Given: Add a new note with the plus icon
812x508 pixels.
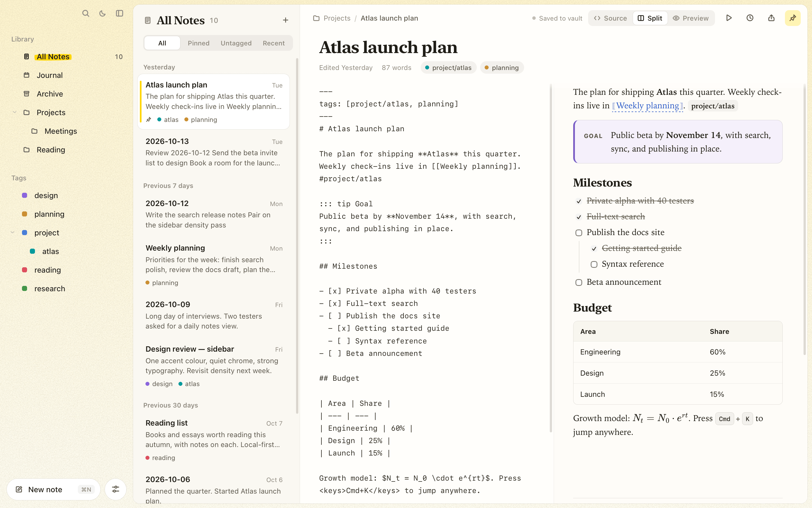Looking at the screenshot, I should tap(286, 20).
